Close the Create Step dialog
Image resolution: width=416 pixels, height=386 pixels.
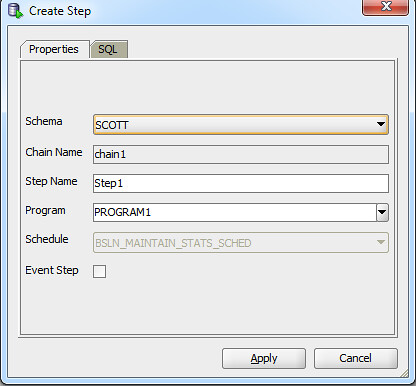385,7
